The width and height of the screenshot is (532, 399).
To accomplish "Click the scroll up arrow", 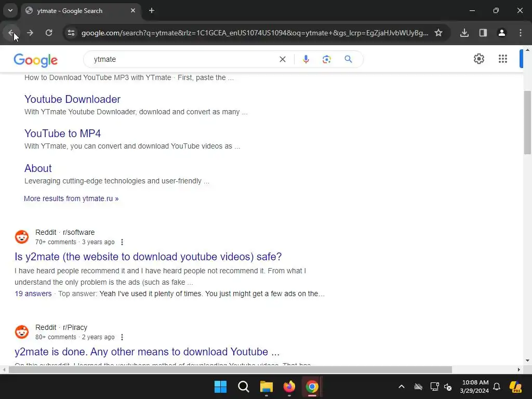I will [527, 50].
